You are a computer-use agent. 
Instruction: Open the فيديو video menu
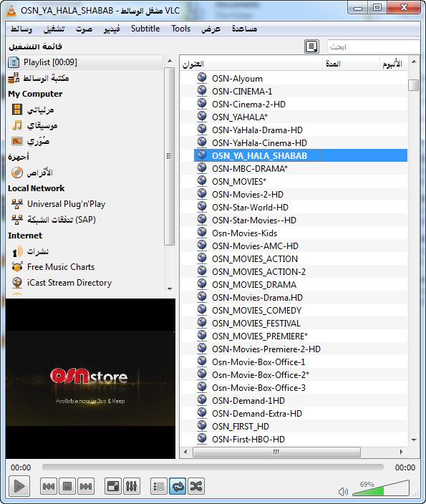[112, 29]
